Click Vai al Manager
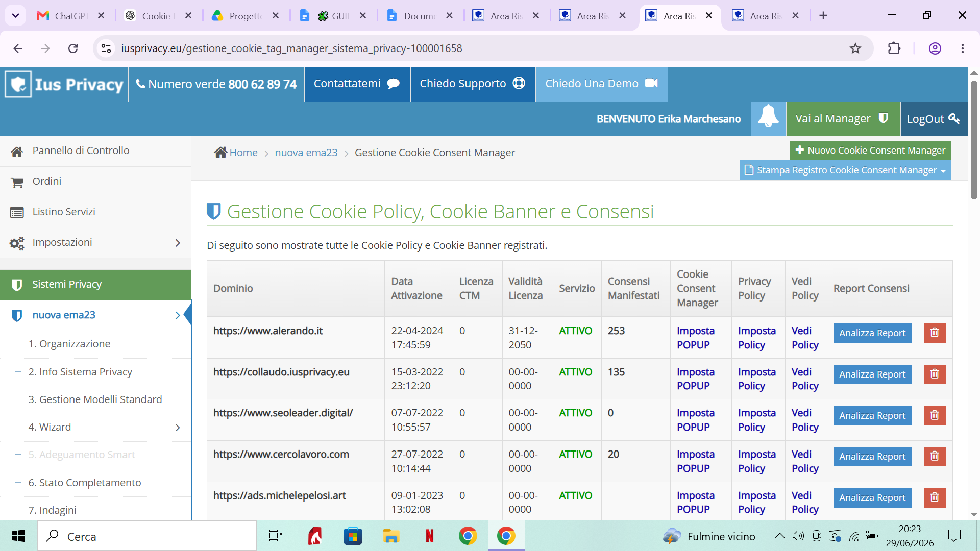The height and width of the screenshot is (551, 980). click(x=843, y=118)
